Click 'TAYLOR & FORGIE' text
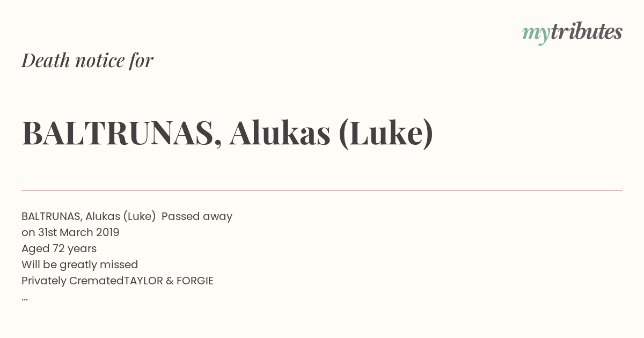The width and height of the screenshot is (644, 338). click(169, 281)
